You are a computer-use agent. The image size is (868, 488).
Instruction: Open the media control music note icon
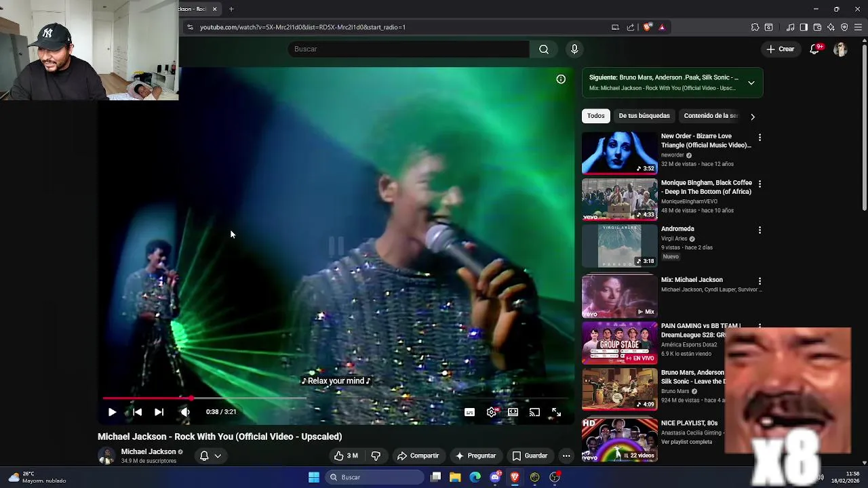(790, 27)
